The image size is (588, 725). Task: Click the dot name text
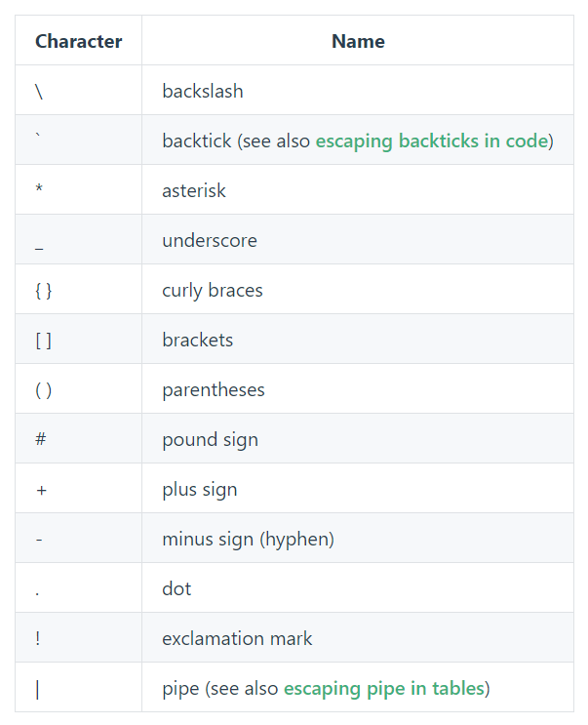(176, 588)
